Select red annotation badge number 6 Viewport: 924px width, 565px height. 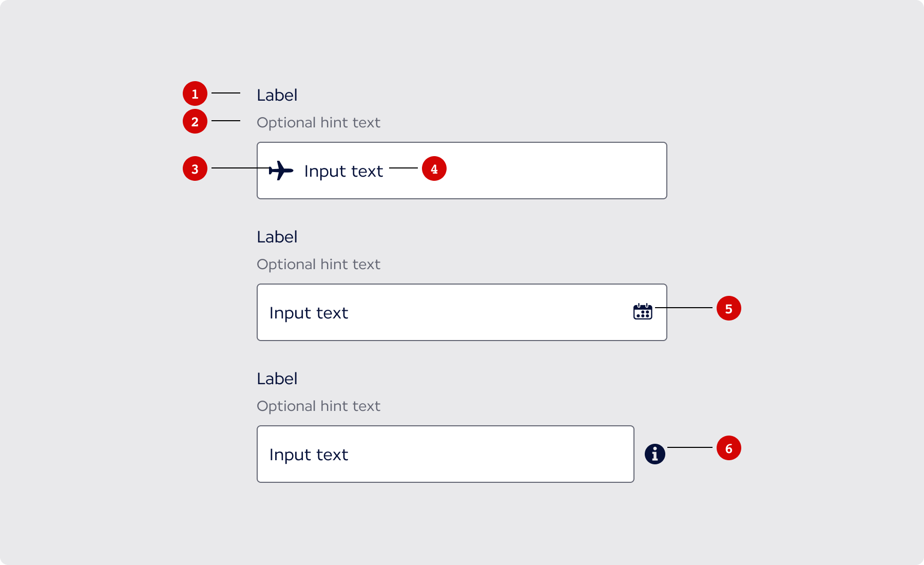tap(729, 448)
